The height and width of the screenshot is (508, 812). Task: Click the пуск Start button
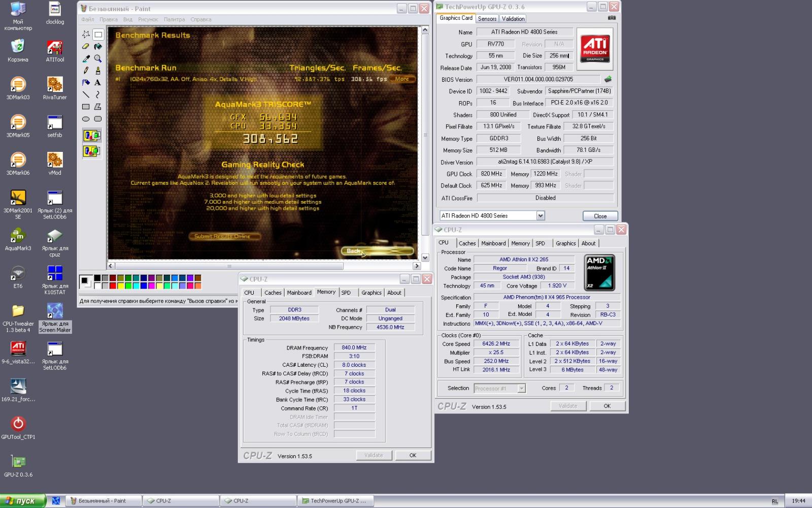[23, 501]
